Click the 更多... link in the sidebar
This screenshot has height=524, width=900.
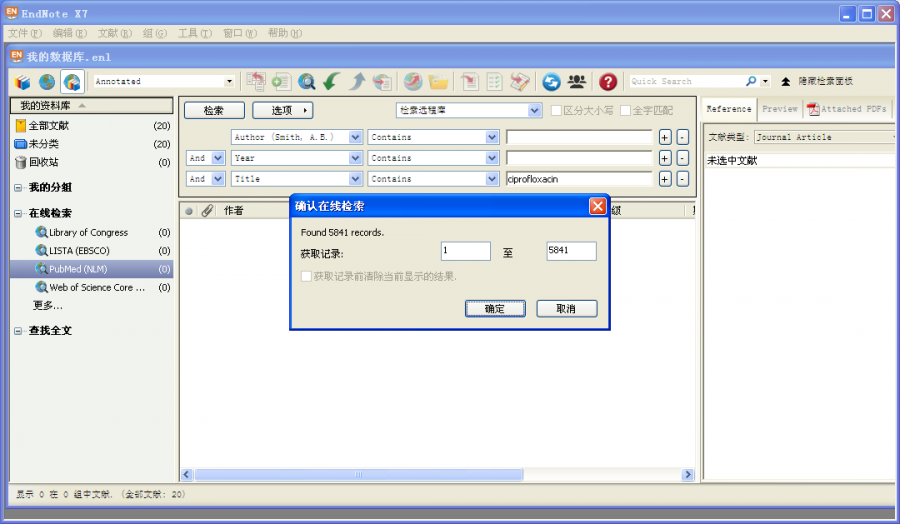click(48, 305)
